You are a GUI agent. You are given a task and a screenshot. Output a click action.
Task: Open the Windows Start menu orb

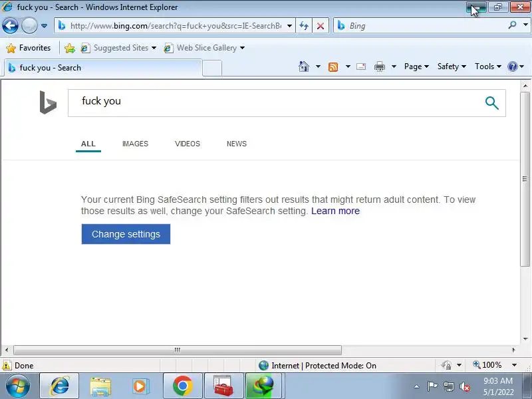tap(18, 386)
